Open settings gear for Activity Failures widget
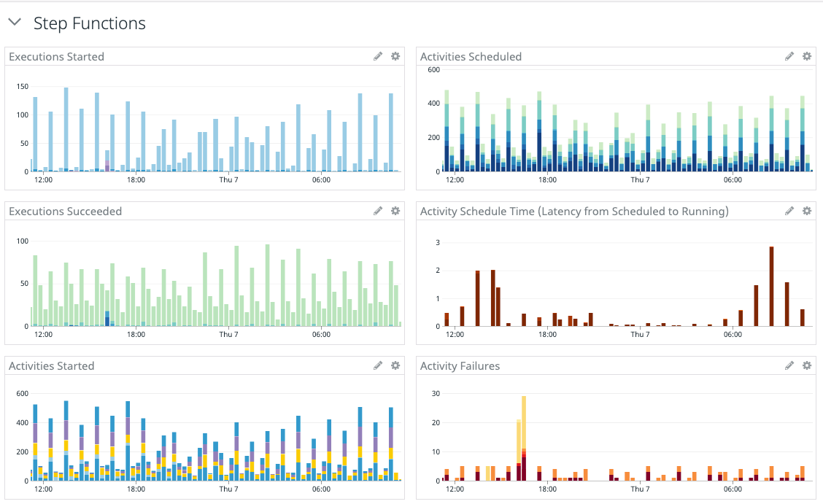823x504 pixels. click(807, 365)
